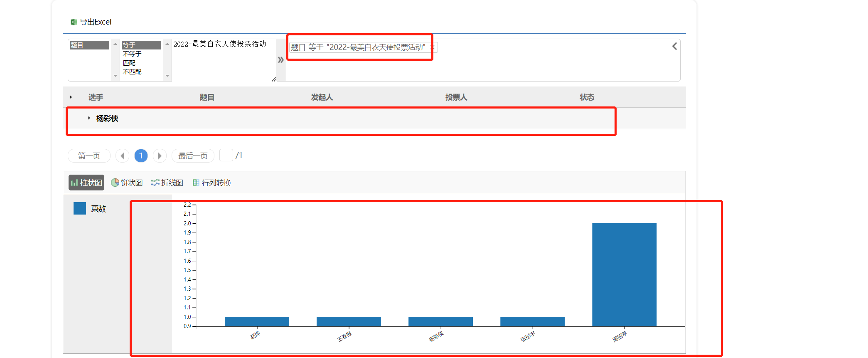This screenshot has height=358, width=868.
Task: Expand all rows via header triangle
Action: pos(71,97)
